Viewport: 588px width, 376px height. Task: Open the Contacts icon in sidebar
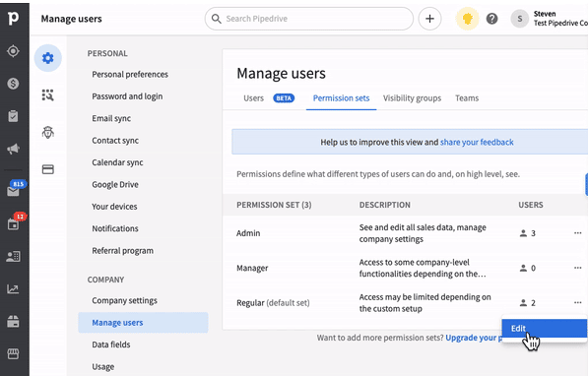pyautogui.click(x=13, y=257)
